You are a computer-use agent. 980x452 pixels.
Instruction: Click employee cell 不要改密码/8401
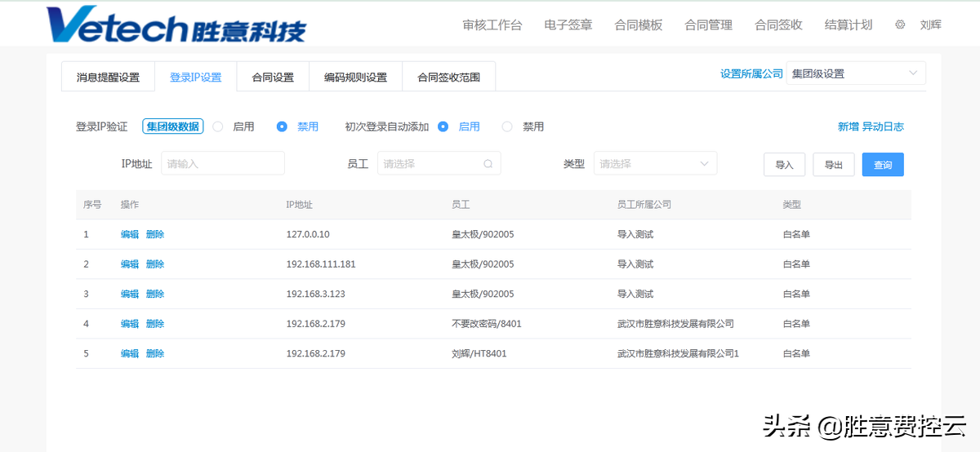point(487,324)
